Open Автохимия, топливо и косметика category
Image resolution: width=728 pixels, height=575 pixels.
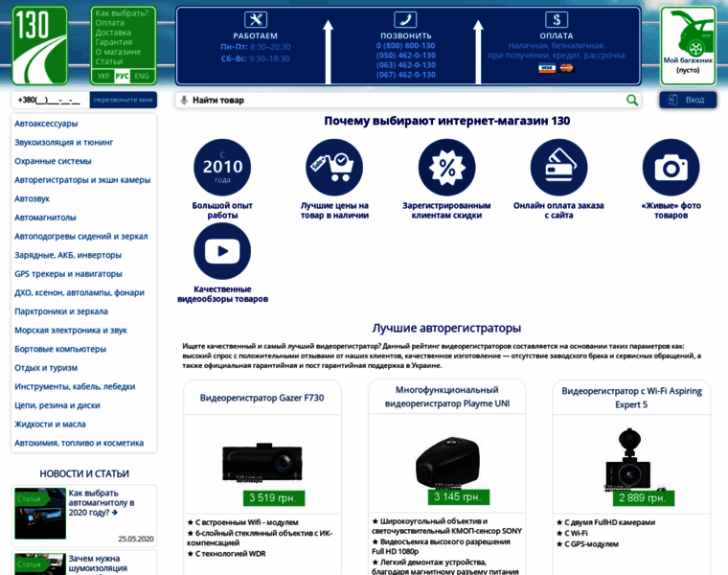79,443
